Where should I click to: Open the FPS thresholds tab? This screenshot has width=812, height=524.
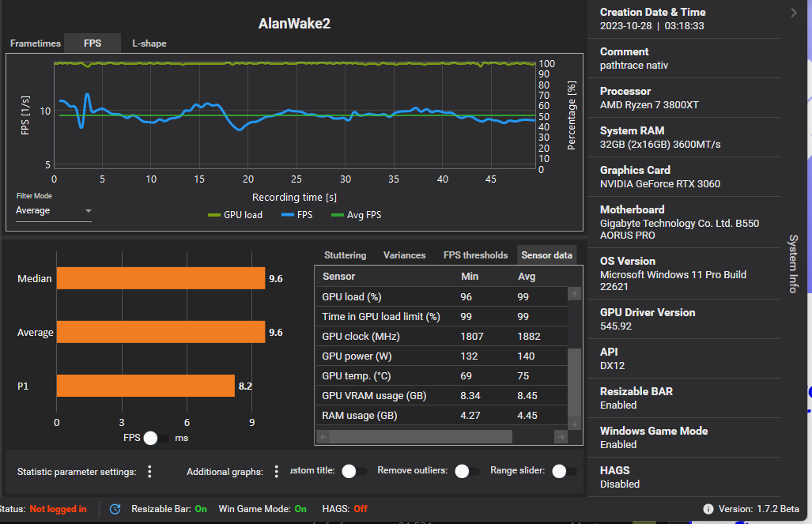475,255
